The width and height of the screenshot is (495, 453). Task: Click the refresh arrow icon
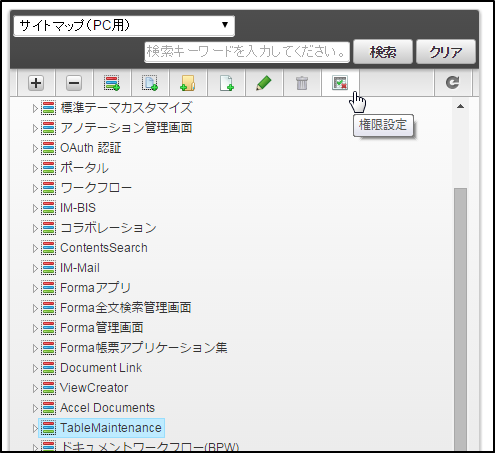click(x=452, y=83)
